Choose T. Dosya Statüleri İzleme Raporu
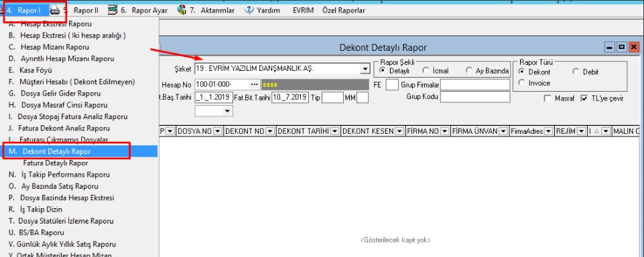 [79, 221]
